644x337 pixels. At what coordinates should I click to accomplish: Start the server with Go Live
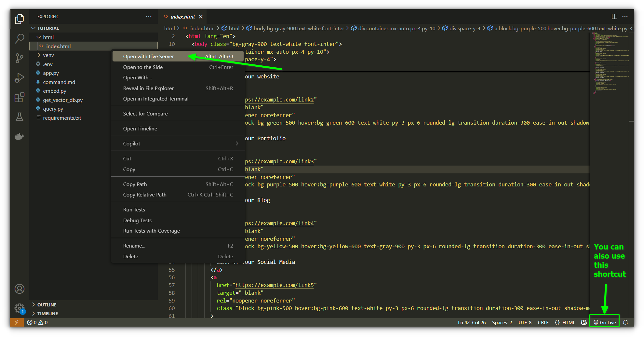click(605, 322)
